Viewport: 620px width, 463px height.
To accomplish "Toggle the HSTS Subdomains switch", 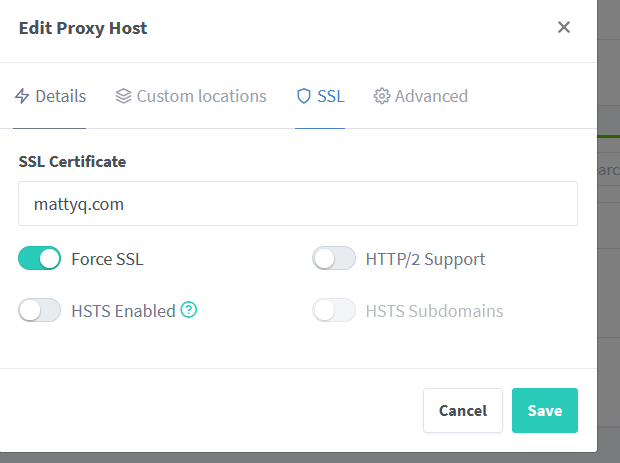I will coord(334,310).
